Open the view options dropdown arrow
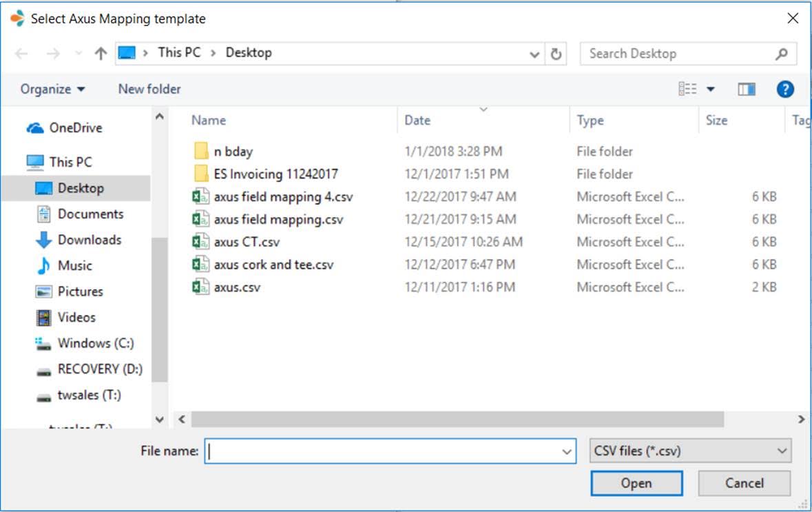The image size is (812, 512). pos(711,90)
